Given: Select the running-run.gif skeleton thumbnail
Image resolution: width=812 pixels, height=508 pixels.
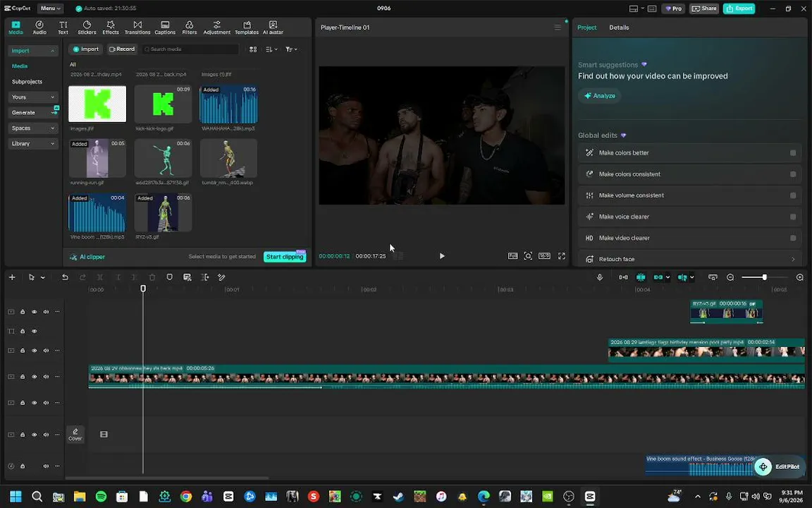Looking at the screenshot, I should (x=97, y=158).
